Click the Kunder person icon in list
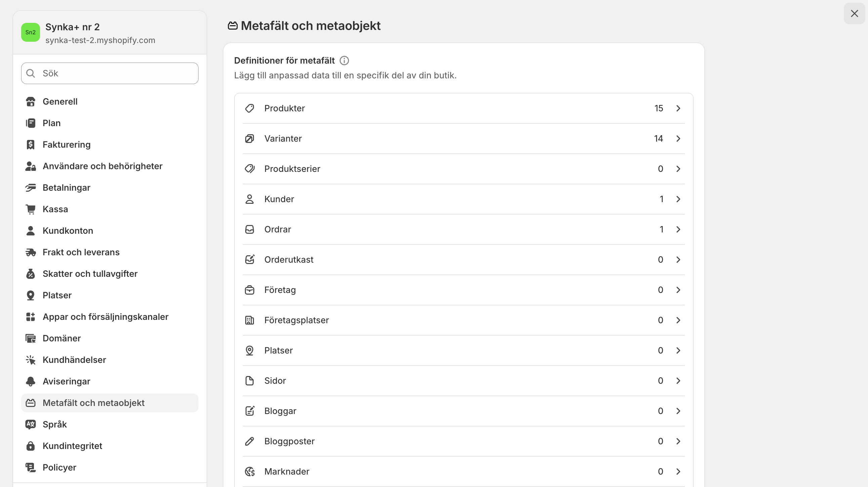Viewport: 868px width, 487px height. coord(250,199)
